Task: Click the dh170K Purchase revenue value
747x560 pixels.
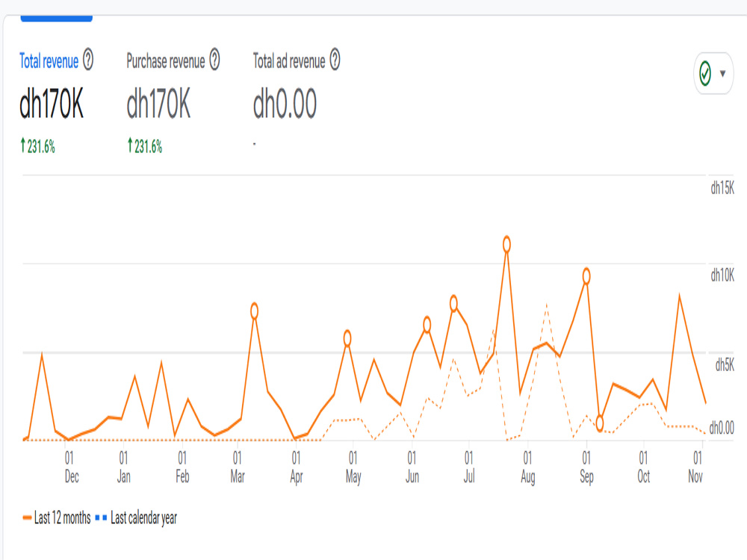Action: point(158,104)
